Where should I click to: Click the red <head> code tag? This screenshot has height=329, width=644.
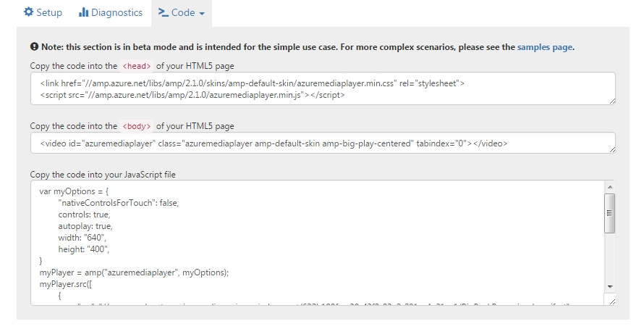point(137,66)
